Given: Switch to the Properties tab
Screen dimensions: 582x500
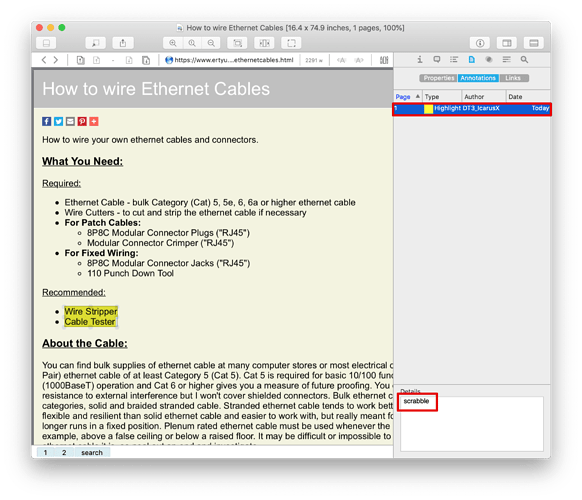Looking at the screenshot, I should point(438,78).
